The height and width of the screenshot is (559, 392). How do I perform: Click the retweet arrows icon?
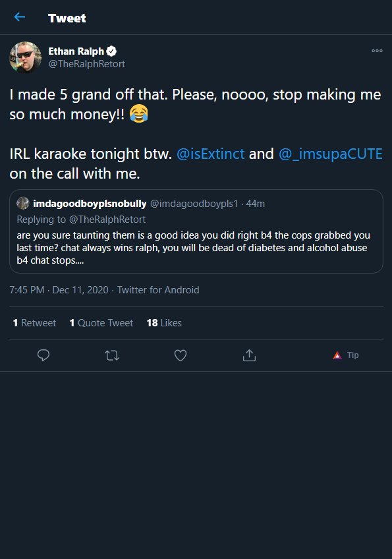click(x=112, y=355)
